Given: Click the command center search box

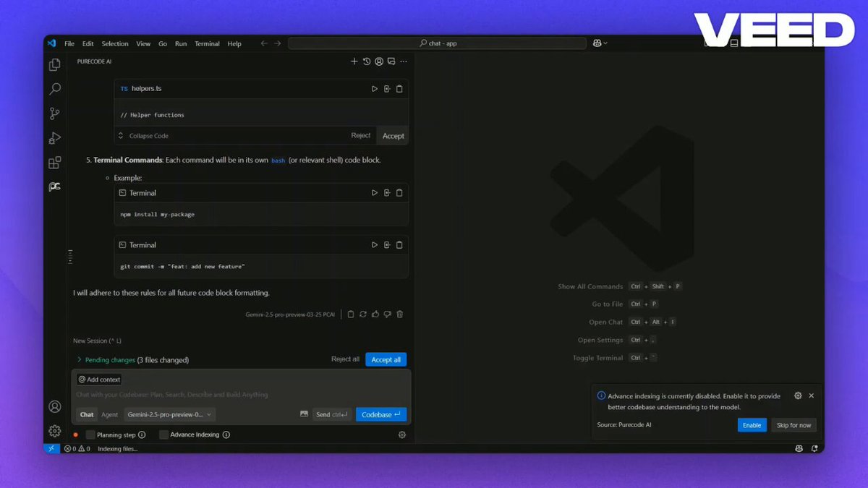Looking at the screenshot, I should click(x=438, y=43).
